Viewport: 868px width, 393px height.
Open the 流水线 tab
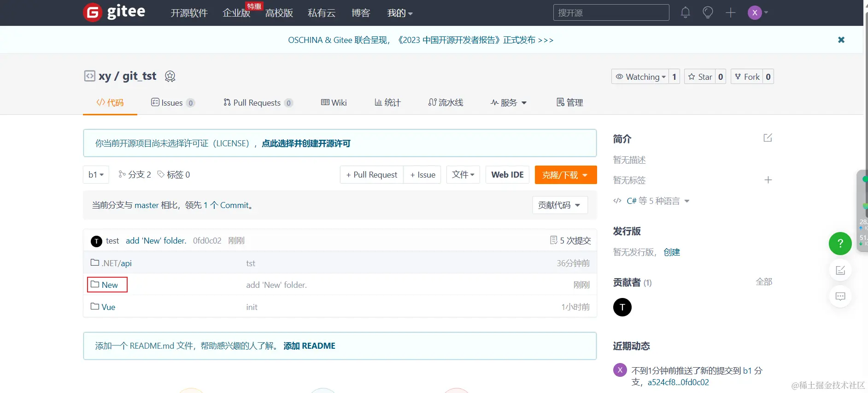(446, 102)
